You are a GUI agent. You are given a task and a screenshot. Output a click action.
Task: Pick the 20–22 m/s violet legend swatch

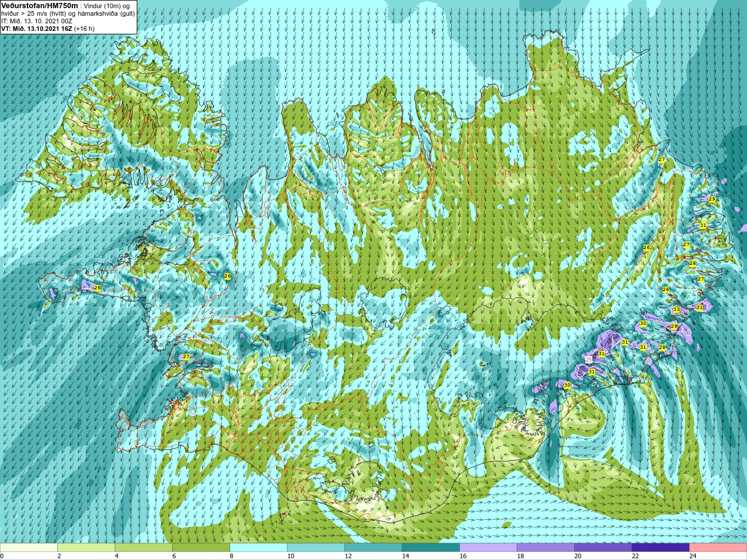tap(603, 548)
